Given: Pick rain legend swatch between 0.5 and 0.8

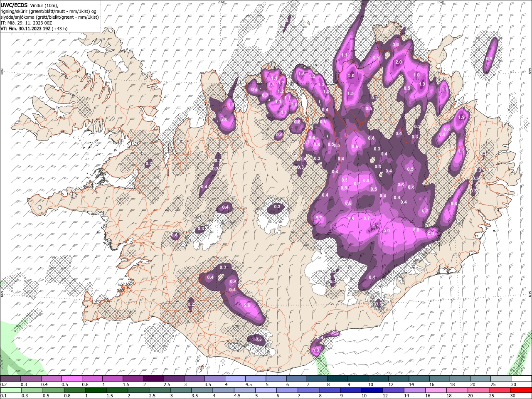Looking at the screenshot, I should [54, 390].
